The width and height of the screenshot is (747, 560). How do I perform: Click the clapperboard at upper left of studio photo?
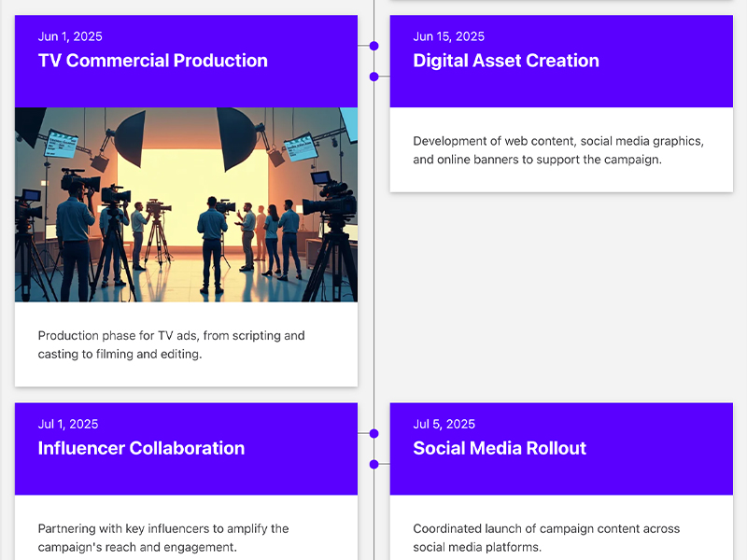pos(61,143)
